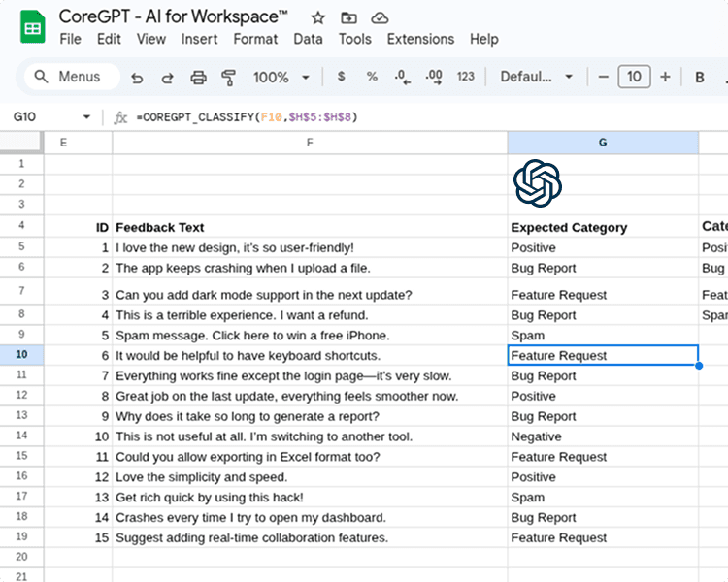Screen dimensions: 728x582
Task: Check the cloud save status icon
Action: 380,17
